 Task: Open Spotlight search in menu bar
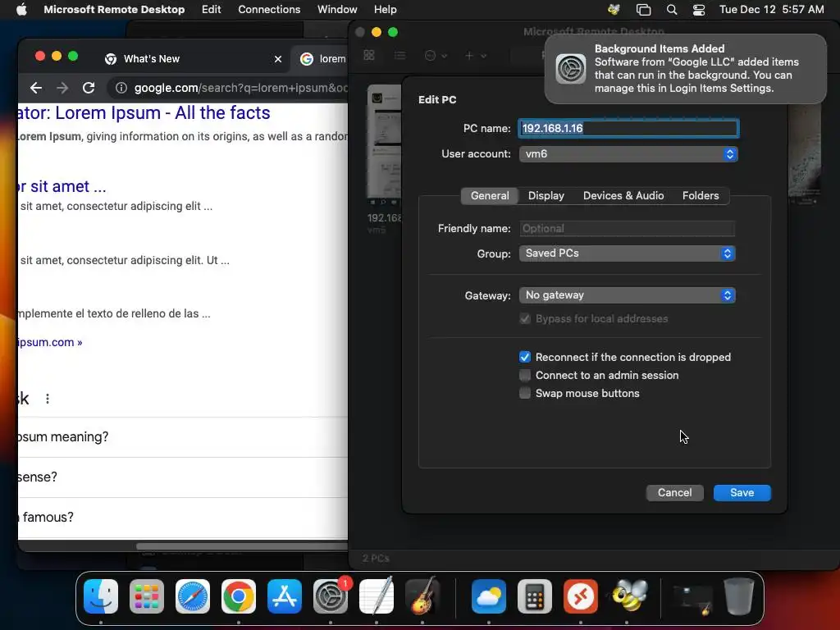pyautogui.click(x=671, y=10)
